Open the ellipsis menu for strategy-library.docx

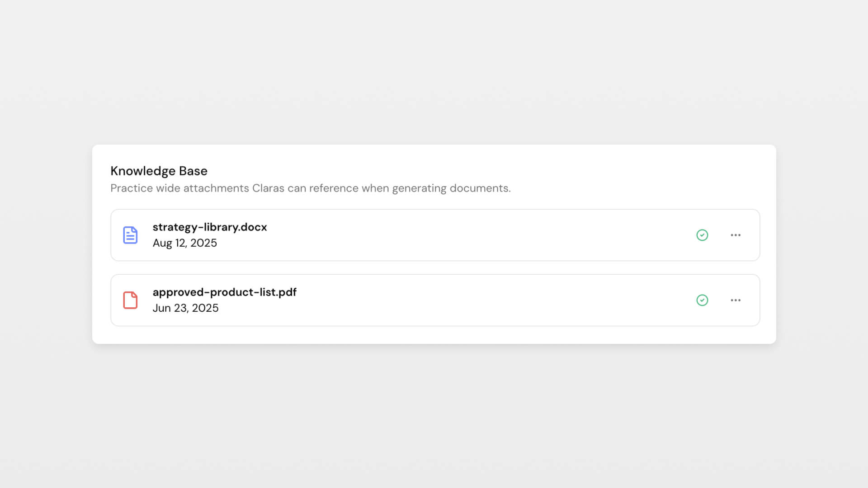[x=736, y=235]
